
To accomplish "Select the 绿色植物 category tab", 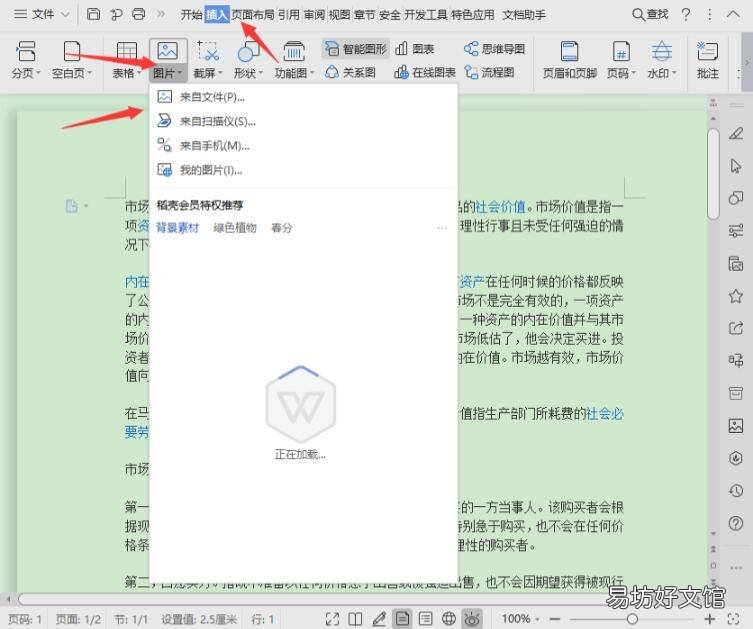I will click(235, 228).
